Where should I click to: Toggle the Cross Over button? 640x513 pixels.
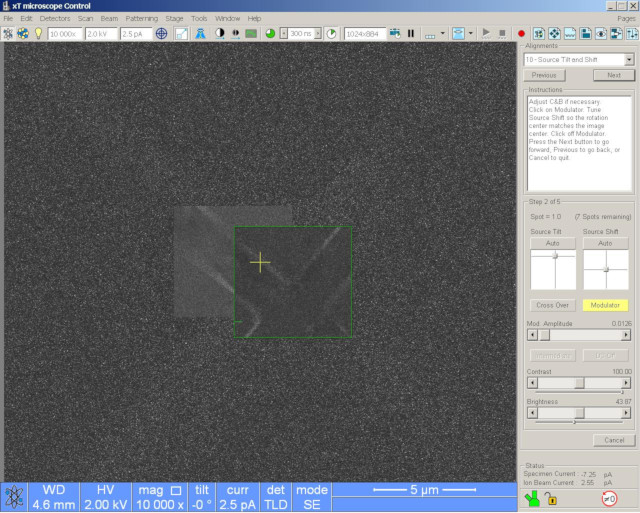click(x=552, y=305)
